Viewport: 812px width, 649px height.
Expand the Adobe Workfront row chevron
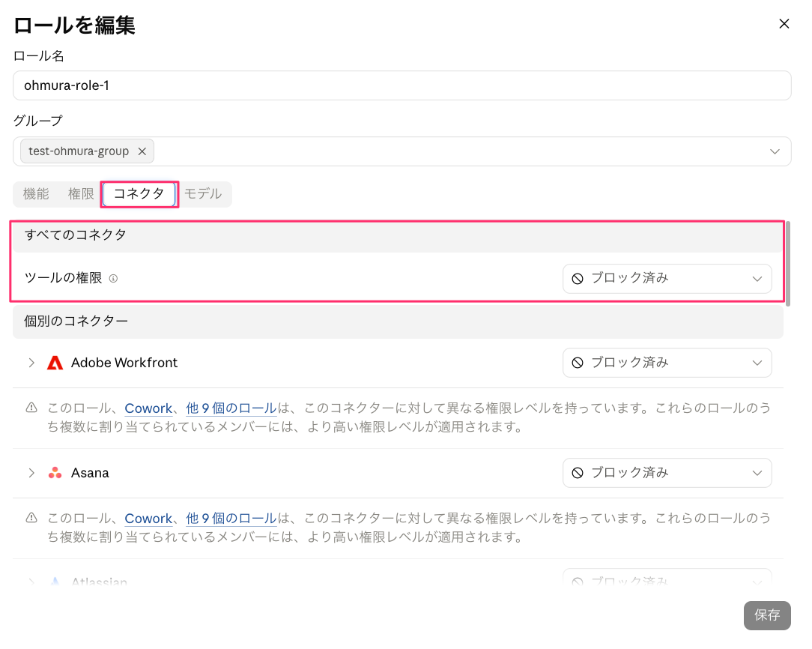pyautogui.click(x=31, y=363)
